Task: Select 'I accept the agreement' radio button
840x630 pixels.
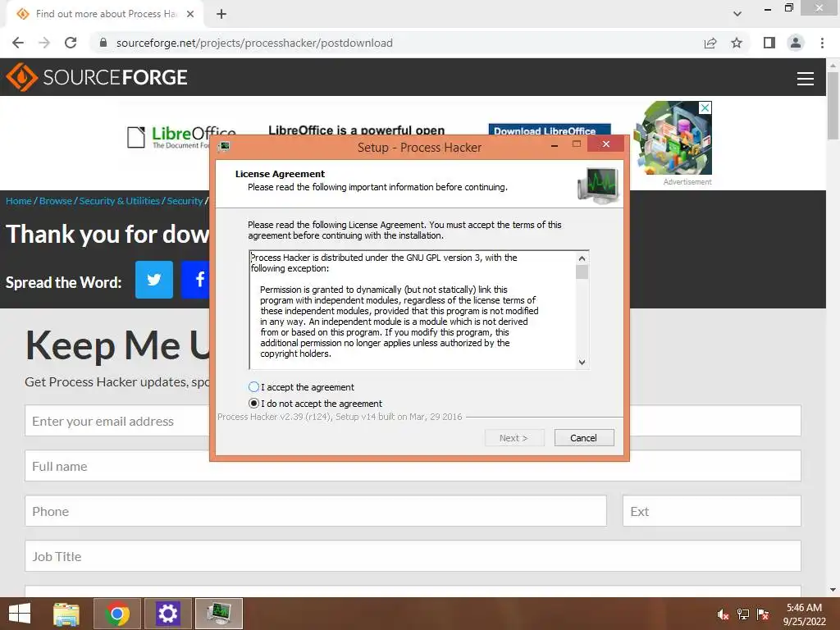Action: 254,387
